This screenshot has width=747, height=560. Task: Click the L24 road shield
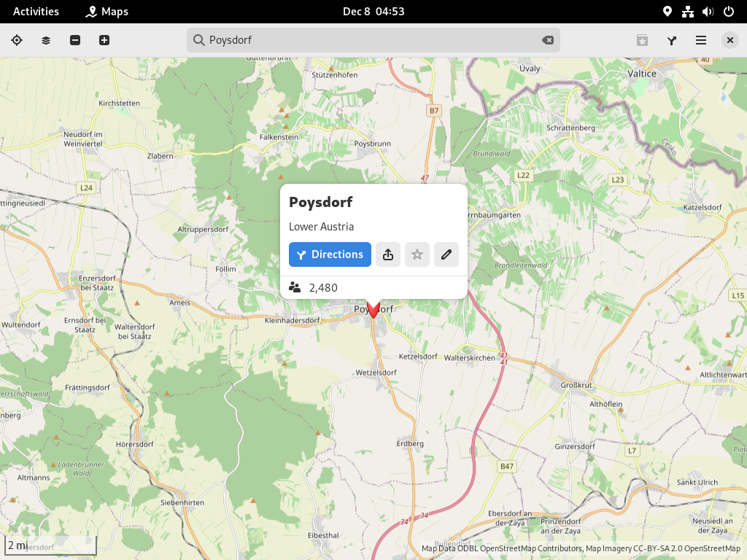pyautogui.click(x=86, y=188)
